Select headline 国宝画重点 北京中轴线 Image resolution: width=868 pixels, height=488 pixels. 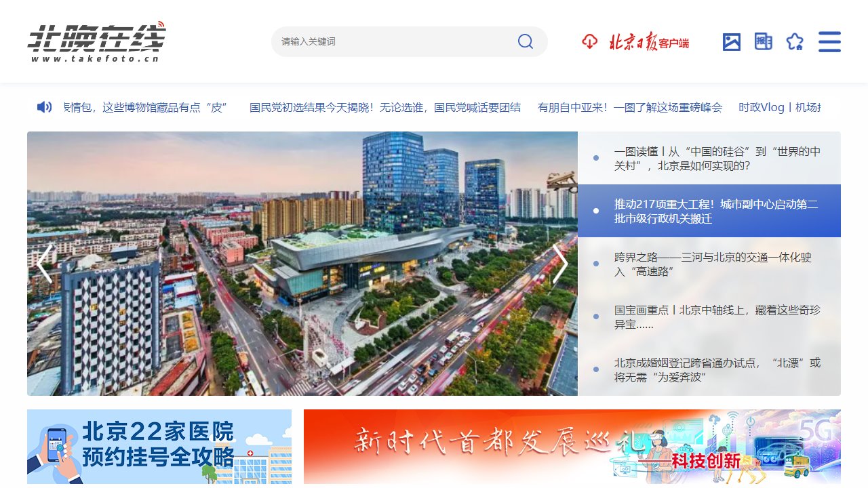(709, 317)
